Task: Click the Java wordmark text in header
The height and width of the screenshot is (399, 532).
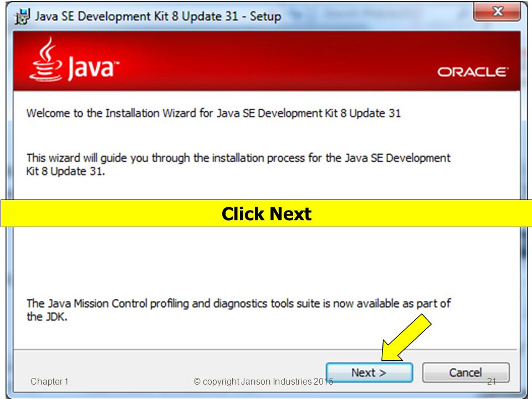Action: (93, 68)
